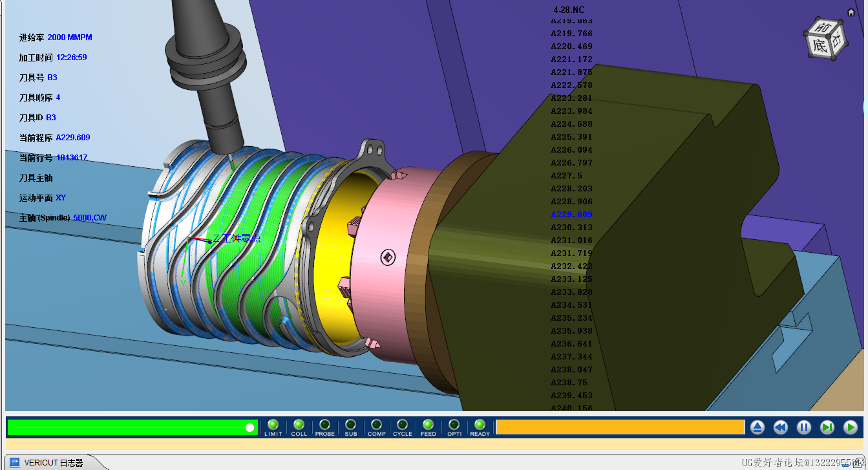Click NC line A228.906

(x=571, y=202)
